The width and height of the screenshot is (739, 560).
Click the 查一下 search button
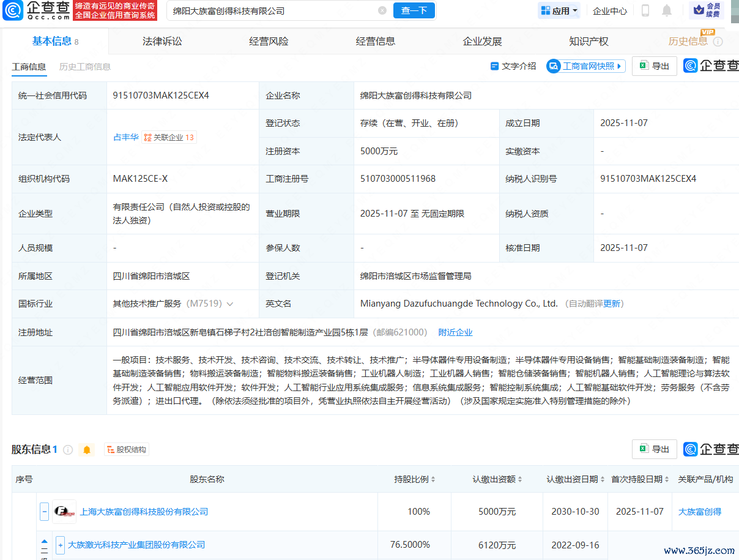pyautogui.click(x=414, y=10)
